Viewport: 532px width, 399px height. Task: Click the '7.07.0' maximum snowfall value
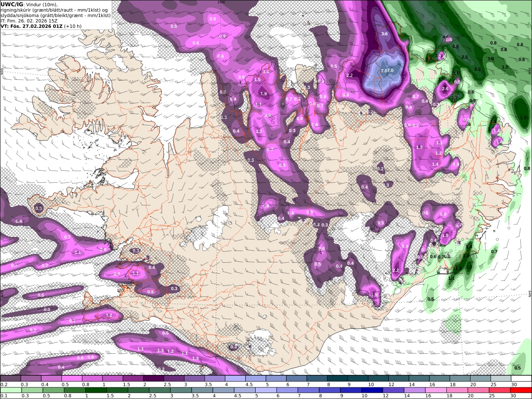click(387, 71)
